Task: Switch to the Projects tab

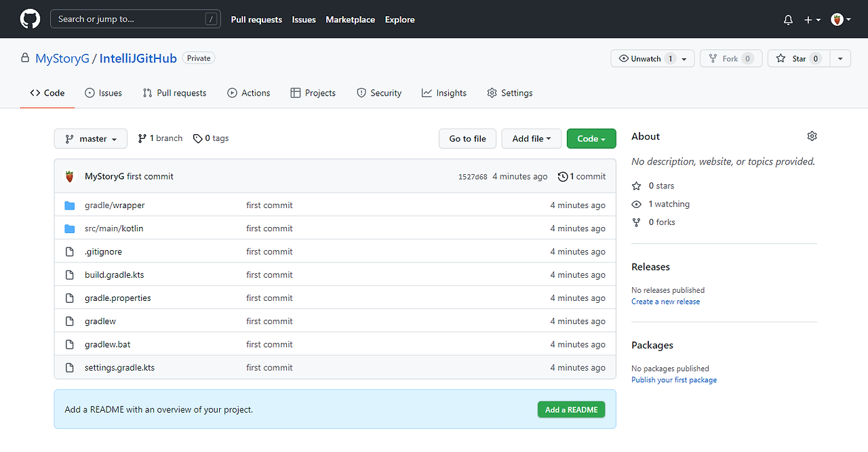Action: coord(313,93)
